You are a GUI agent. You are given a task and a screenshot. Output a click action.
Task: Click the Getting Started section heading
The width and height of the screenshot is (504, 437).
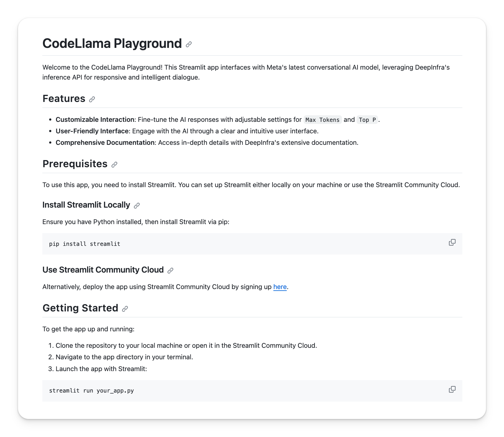pyautogui.click(x=80, y=308)
